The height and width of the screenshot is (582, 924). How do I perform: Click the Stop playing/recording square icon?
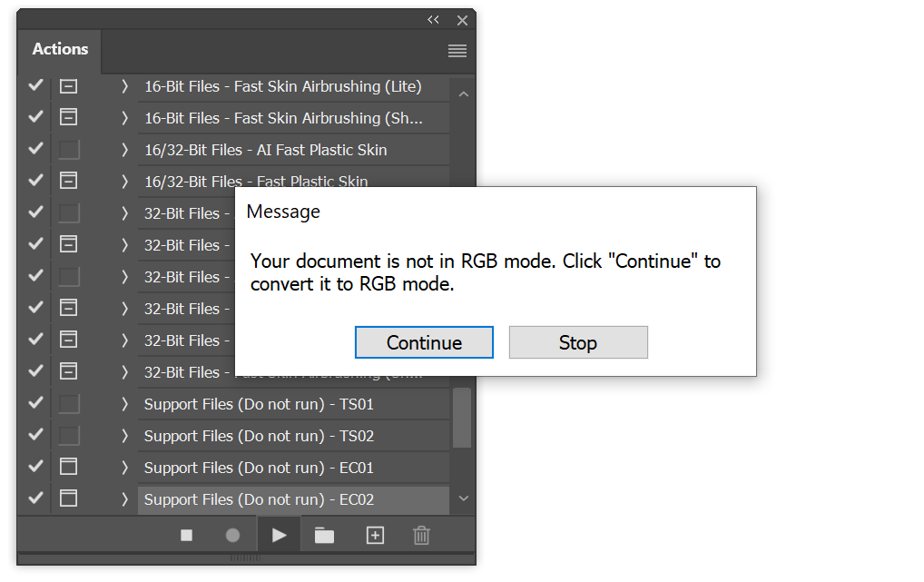[x=186, y=536]
